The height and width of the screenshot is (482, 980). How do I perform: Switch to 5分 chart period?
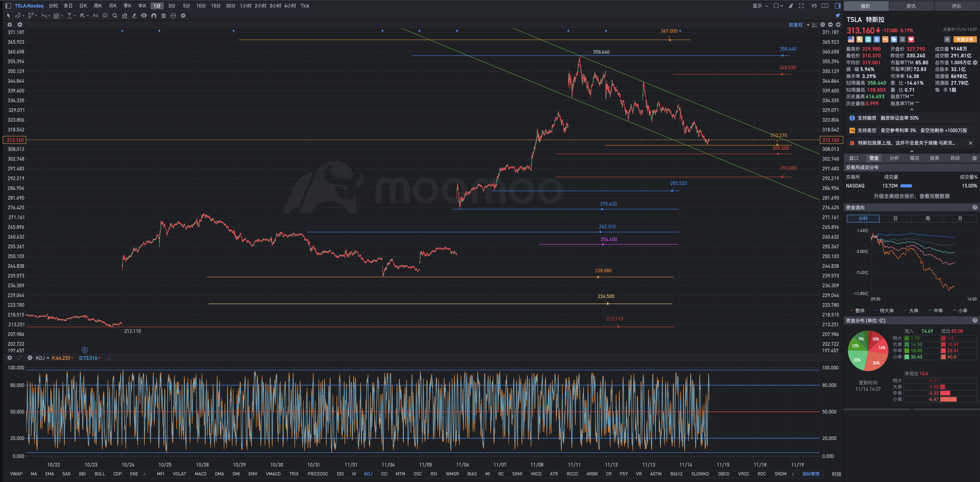(186, 6)
